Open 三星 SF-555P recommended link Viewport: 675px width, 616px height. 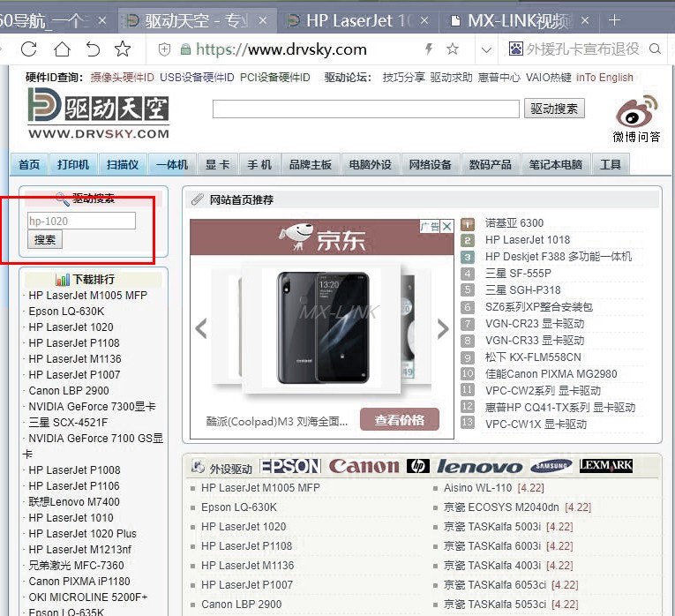tap(518, 274)
